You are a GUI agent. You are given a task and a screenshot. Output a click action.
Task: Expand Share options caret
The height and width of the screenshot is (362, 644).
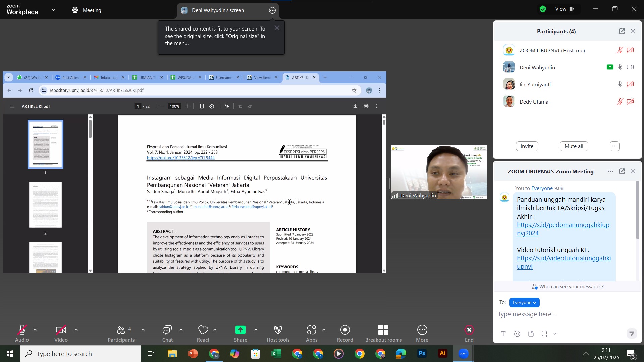click(256, 330)
